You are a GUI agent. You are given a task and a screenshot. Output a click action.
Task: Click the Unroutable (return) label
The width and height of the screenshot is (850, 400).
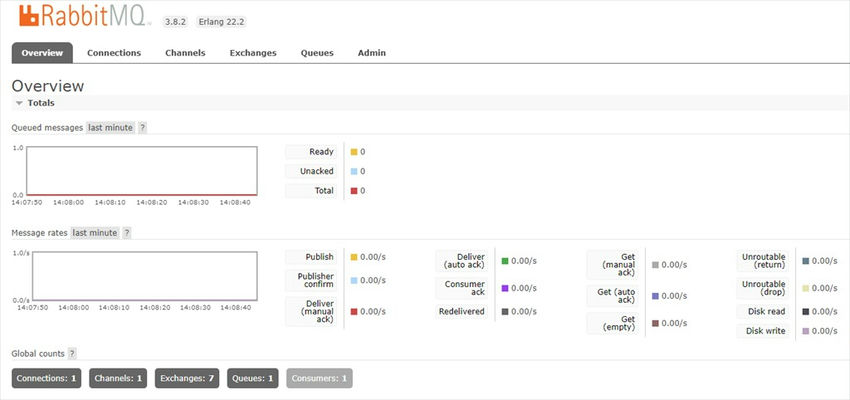coord(762,261)
